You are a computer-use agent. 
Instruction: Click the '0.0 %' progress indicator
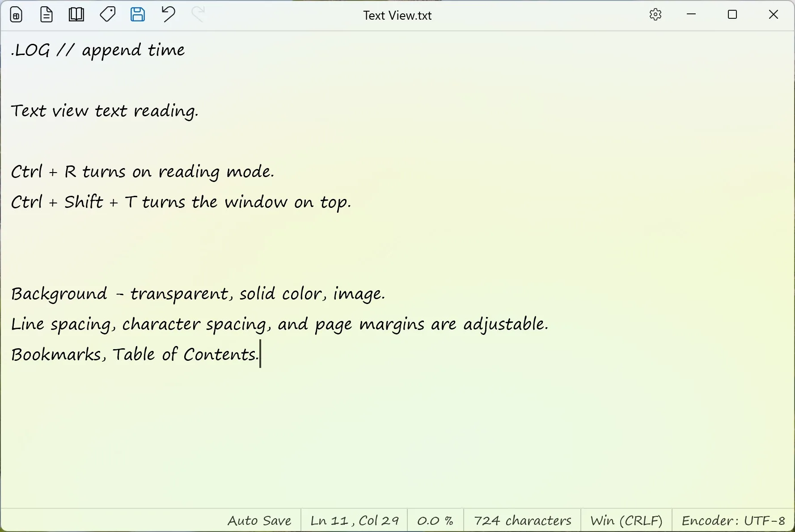(436, 520)
